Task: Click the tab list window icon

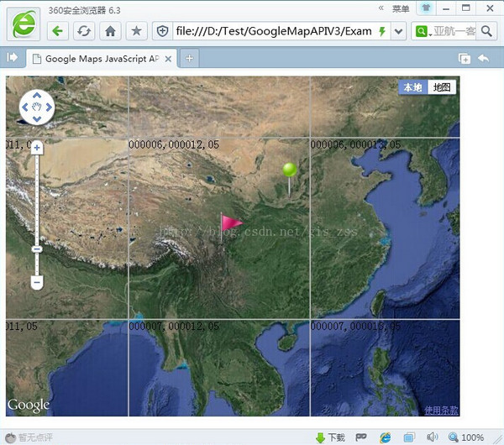Action: tap(465, 59)
